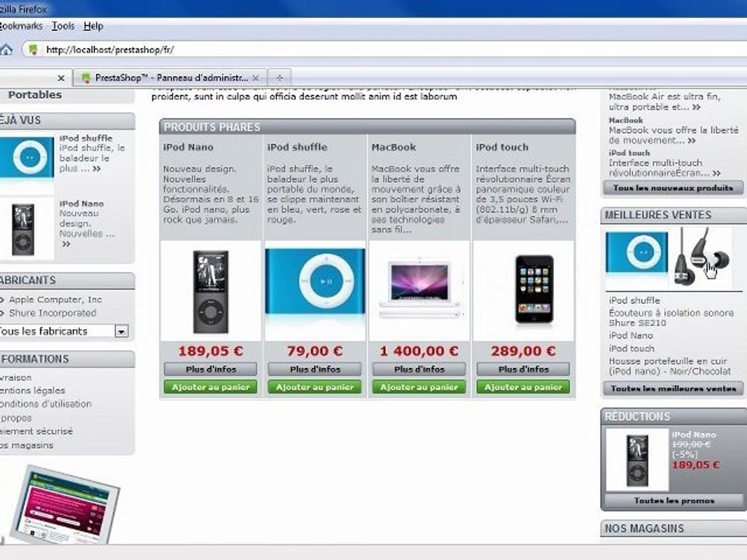Open a new tab with plus button

click(279, 78)
